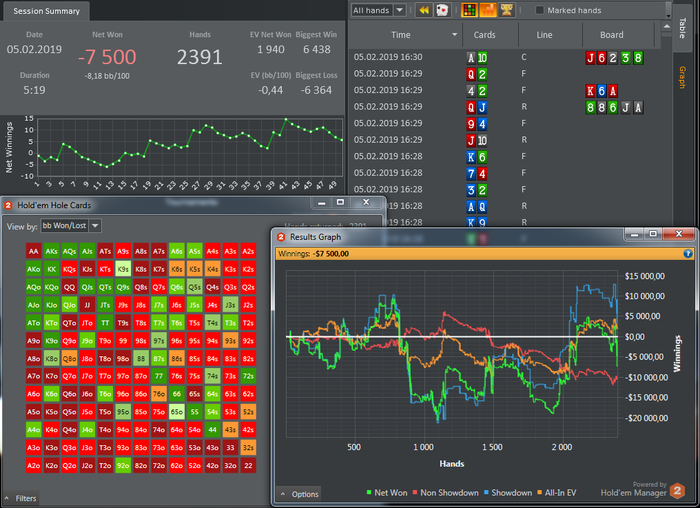
Task: Select the 22 cell in hole cards grid
Action: tap(248, 465)
